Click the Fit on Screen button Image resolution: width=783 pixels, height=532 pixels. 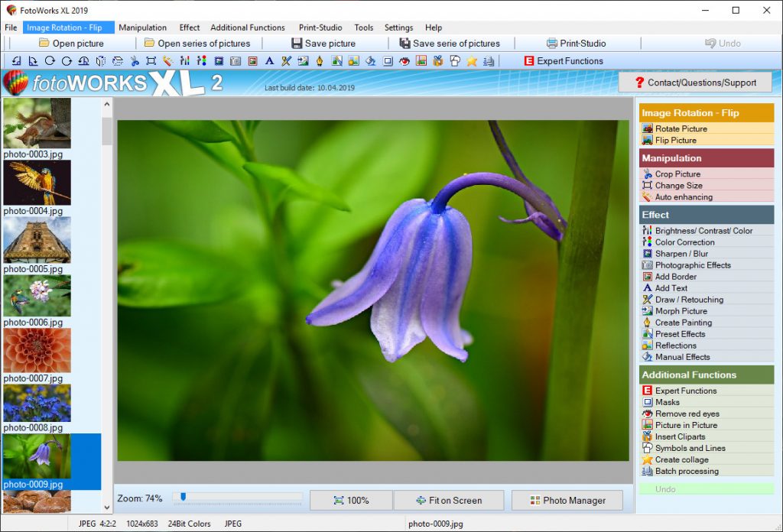449,500
